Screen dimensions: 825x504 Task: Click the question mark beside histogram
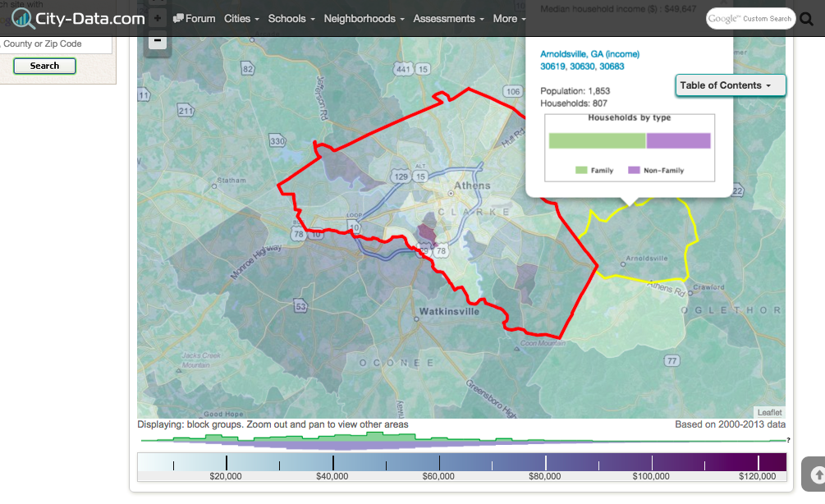coord(788,440)
